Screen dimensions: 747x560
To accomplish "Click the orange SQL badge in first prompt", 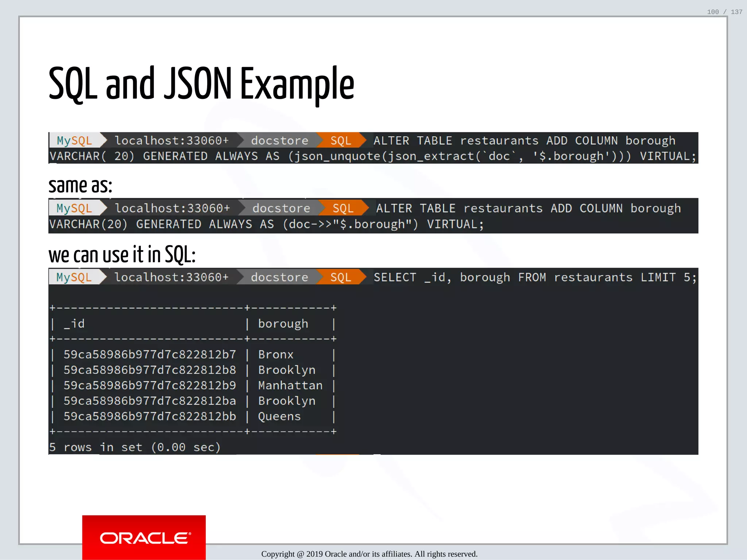I will (x=341, y=140).
